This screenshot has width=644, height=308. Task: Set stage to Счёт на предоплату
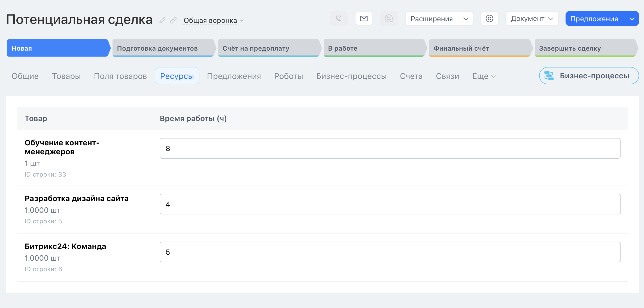click(x=269, y=48)
